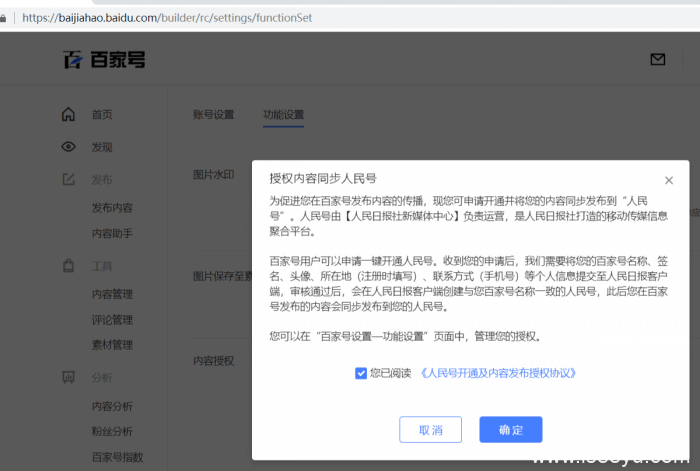Click the 内容授权 setting label
The width and height of the screenshot is (700, 471).
[213, 361]
